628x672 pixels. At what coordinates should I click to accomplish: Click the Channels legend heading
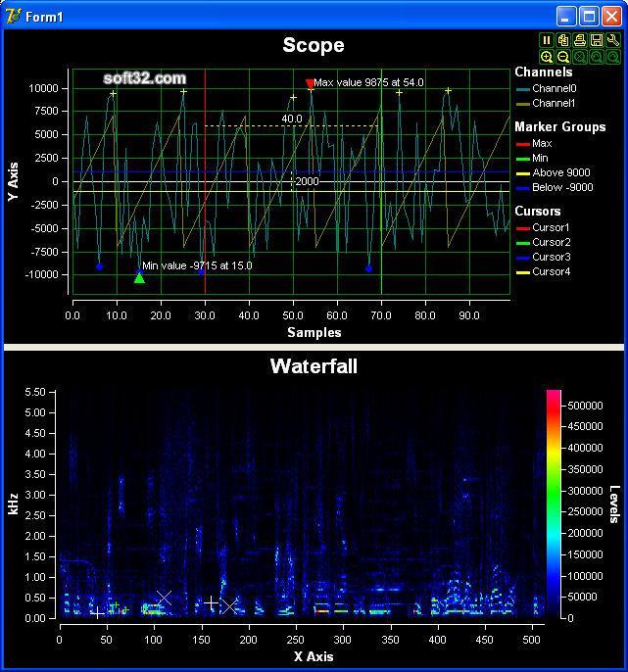(x=544, y=72)
